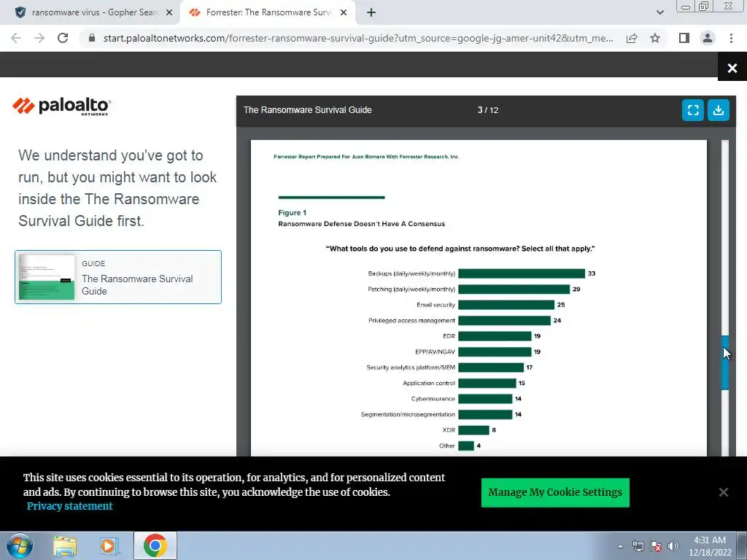Open the Chrome profile avatar
This screenshot has width=747, height=560.
tap(708, 38)
